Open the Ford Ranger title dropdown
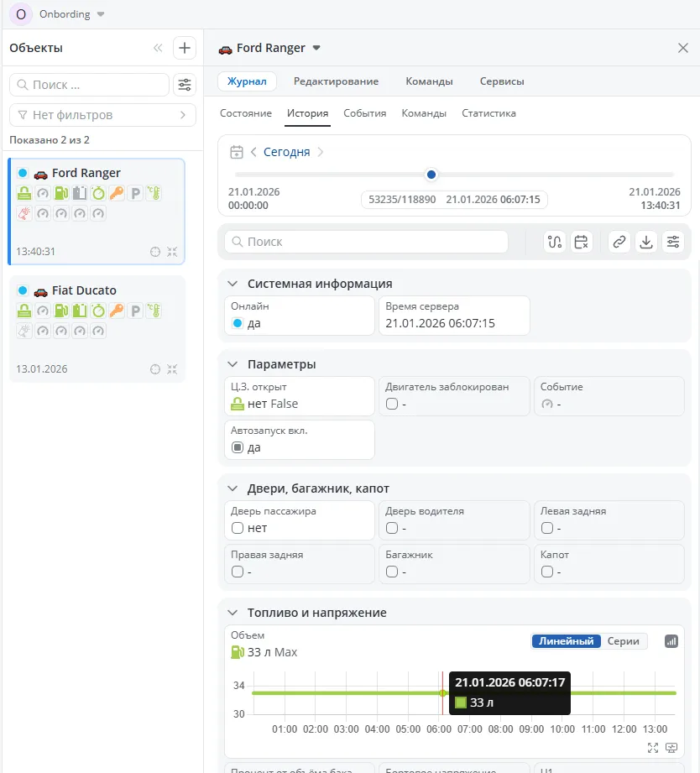Screen dimensions: 700x773 click(316, 49)
